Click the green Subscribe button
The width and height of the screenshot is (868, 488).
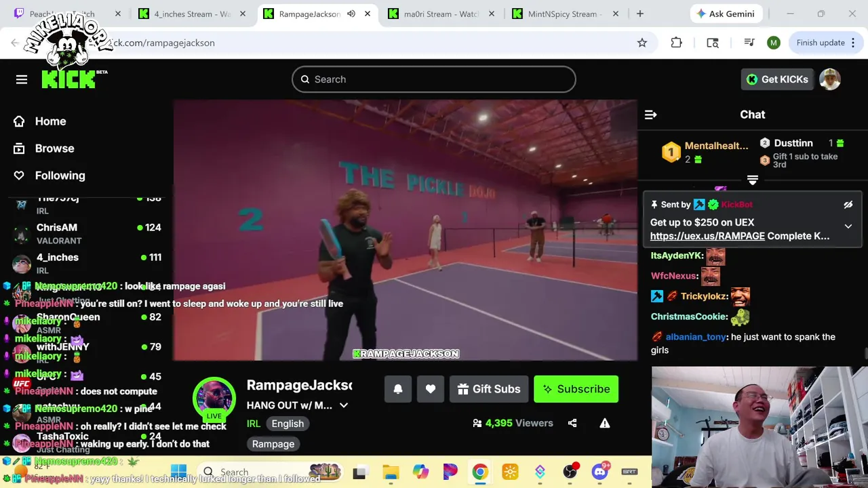(x=576, y=389)
